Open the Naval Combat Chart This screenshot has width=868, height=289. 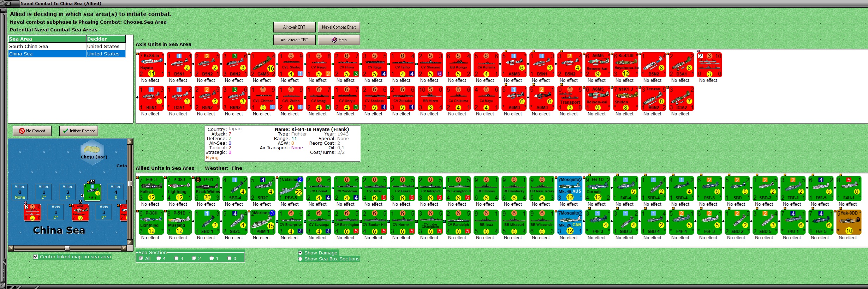point(339,27)
